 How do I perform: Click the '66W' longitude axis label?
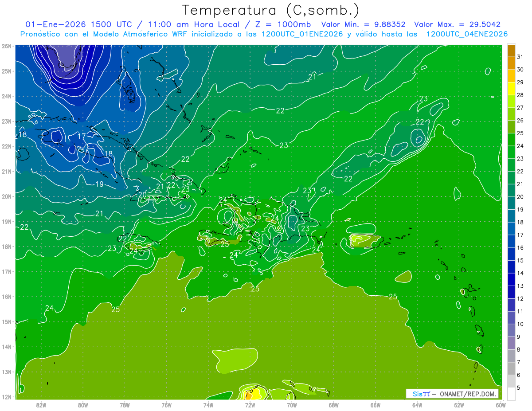[x=376, y=405]
